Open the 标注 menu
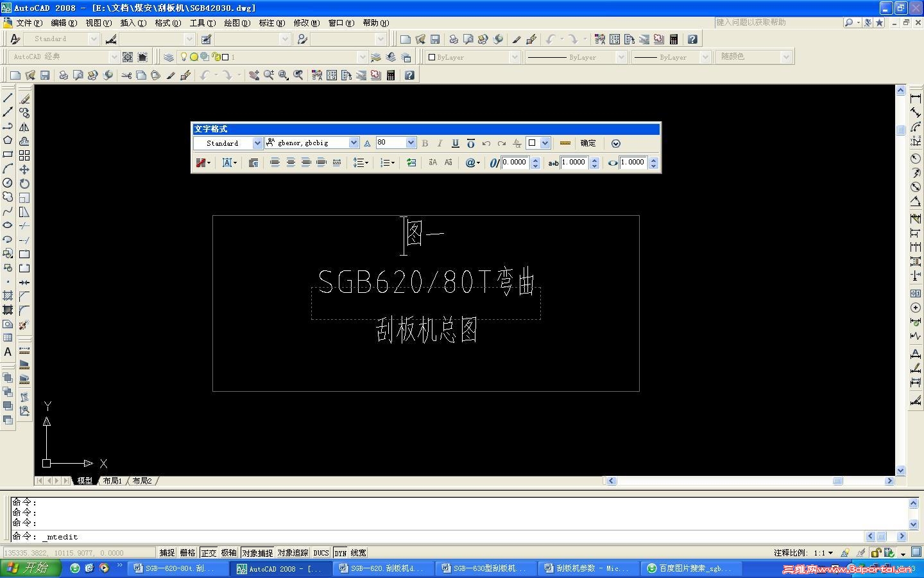 click(x=271, y=22)
